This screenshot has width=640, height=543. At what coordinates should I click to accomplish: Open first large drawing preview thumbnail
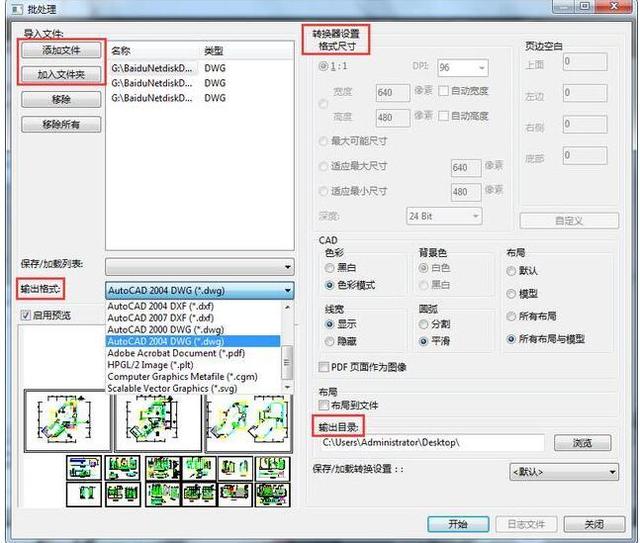[x=67, y=421]
